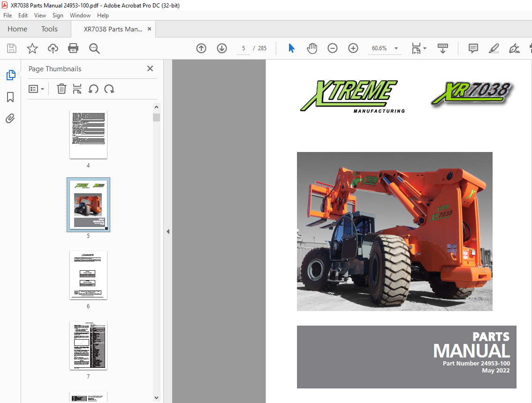Image resolution: width=532 pixels, height=403 pixels.
Task: Select the XR7038 Parts Man... document tab
Action: (113, 29)
